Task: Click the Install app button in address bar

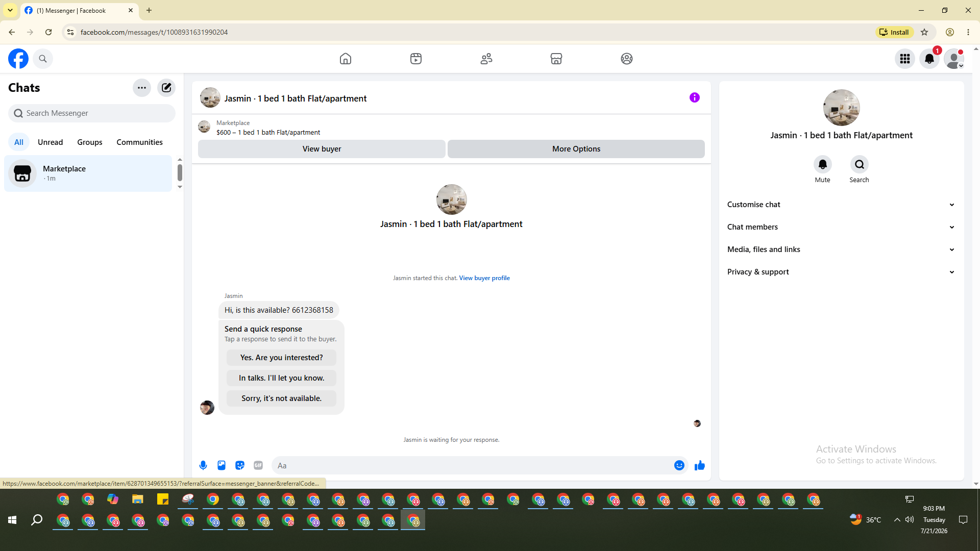Action: coord(895,32)
